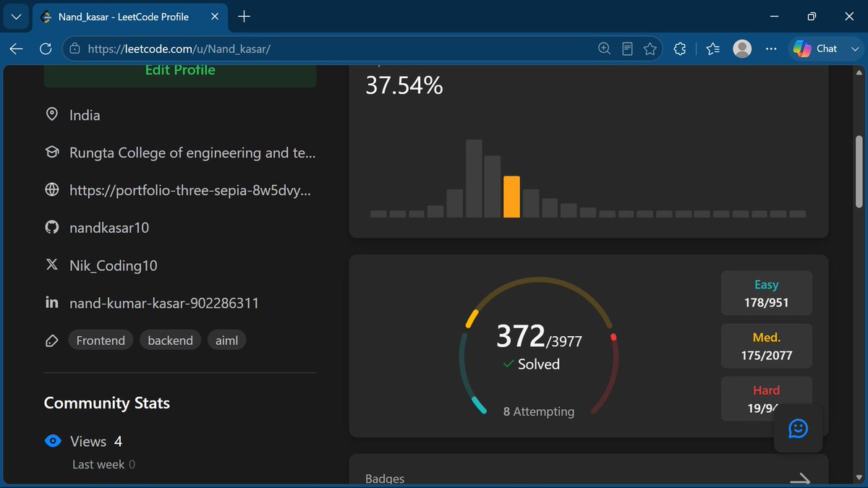Click the Badges section label
The image size is (868, 488).
(x=385, y=479)
